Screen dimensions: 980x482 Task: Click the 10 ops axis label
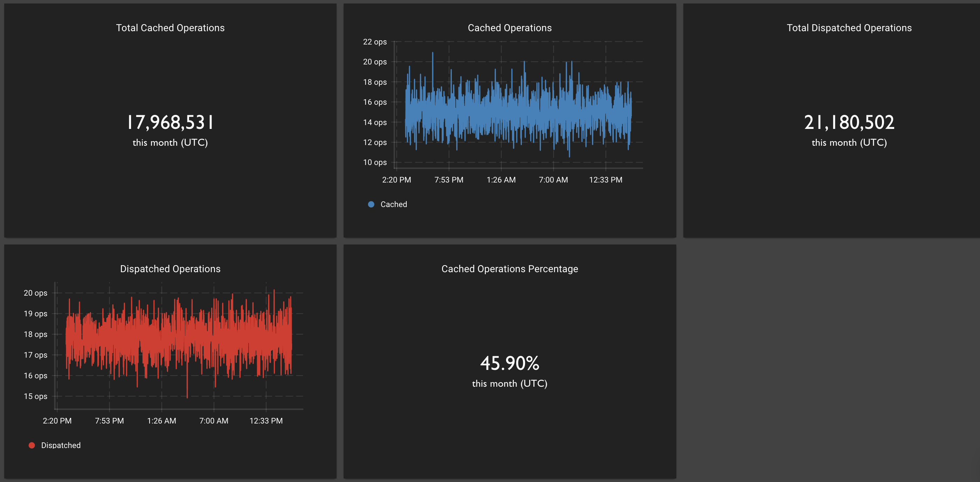point(375,163)
